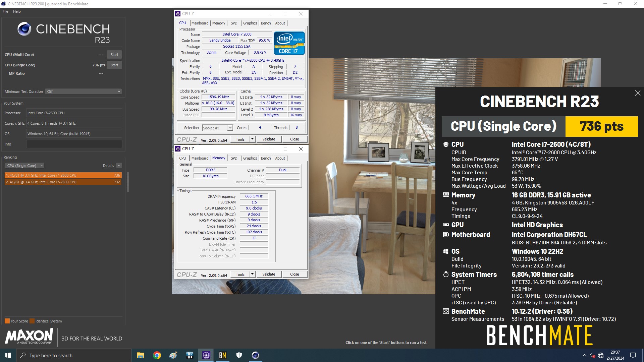Screen dimensions: 644x362
Task: Click the upper CPU-Z window title icon
Action: pyautogui.click(x=178, y=14)
